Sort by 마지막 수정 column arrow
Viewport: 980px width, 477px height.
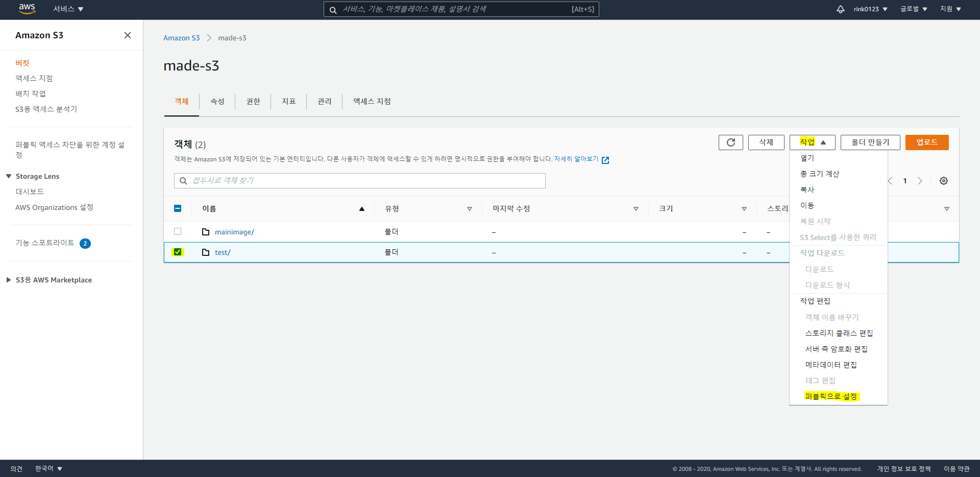click(x=636, y=209)
